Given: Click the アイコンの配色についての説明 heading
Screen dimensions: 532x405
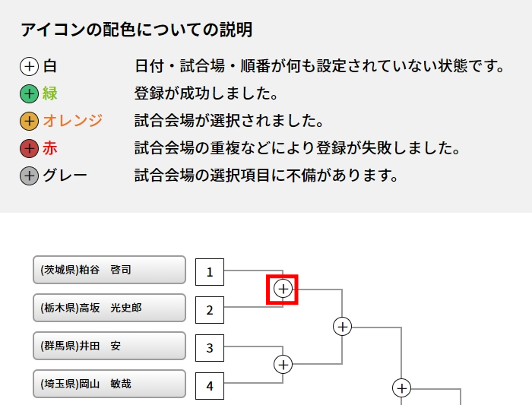Looking at the screenshot, I should (x=137, y=30).
